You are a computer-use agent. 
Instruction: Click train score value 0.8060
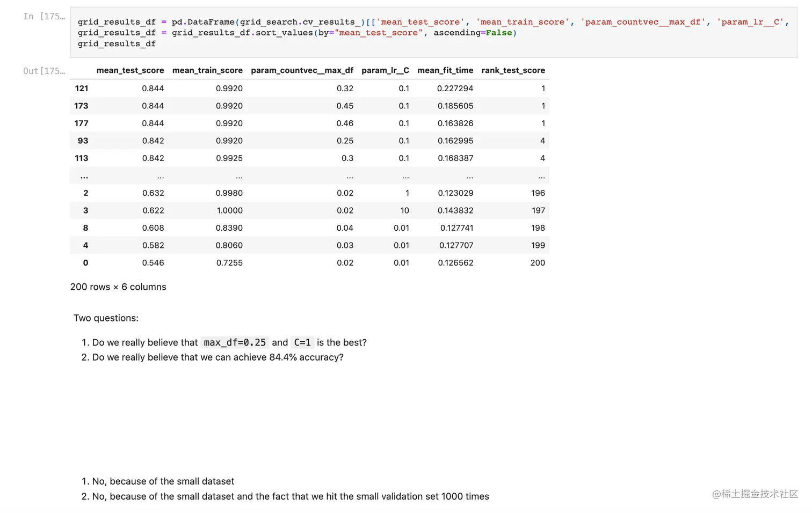pyautogui.click(x=229, y=245)
